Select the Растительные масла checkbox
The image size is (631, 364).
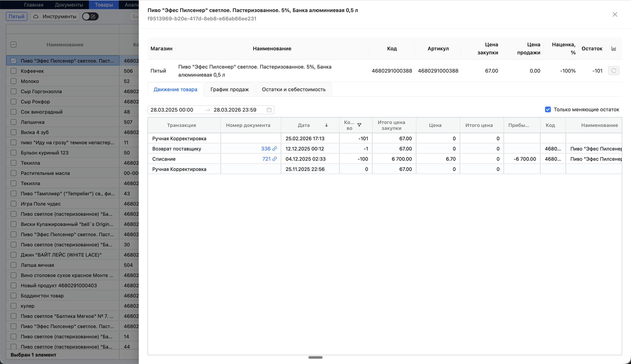tap(14, 173)
